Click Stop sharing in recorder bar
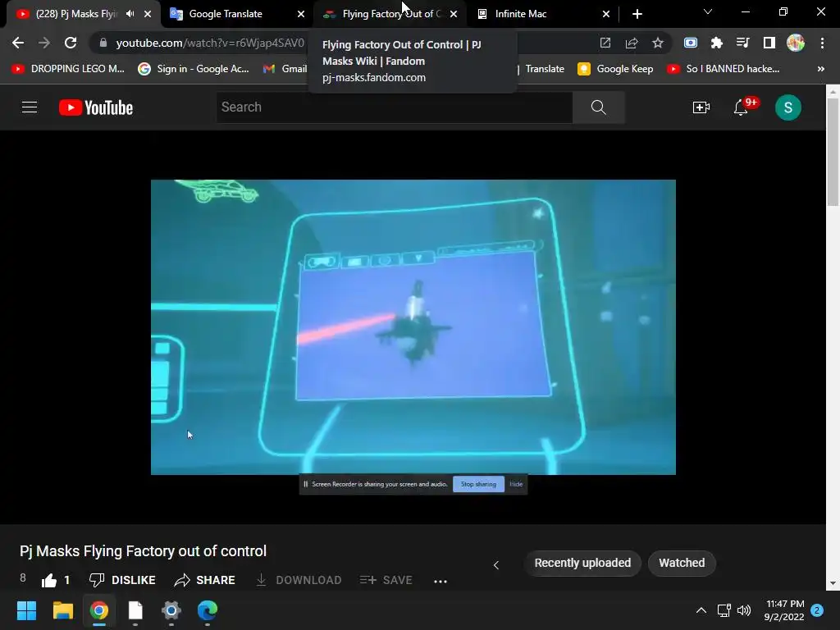Image resolution: width=840 pixels, height=630 pixels. click(x=478, y=484)
